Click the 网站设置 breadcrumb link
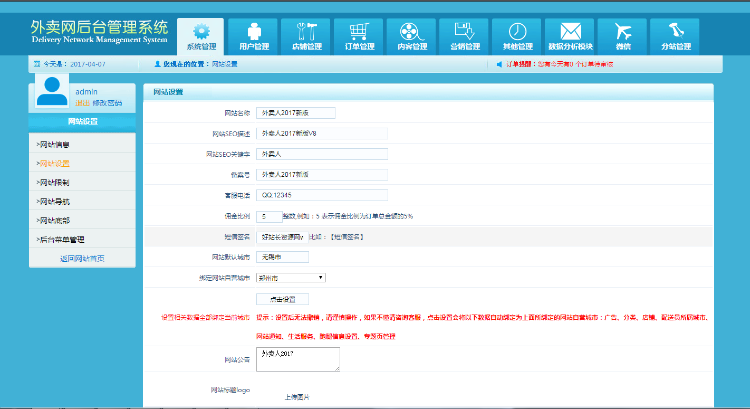Screen dimensions: 750x409 (224, 64)
